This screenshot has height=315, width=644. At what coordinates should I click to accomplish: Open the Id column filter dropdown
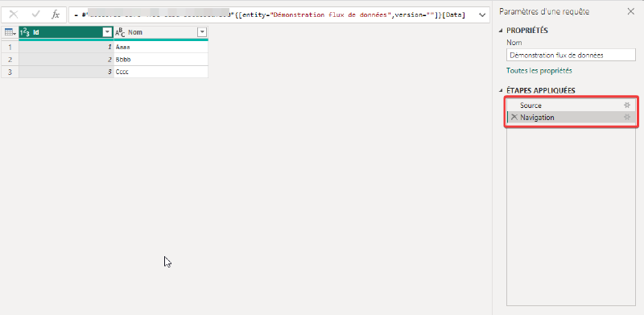point(107,32)
